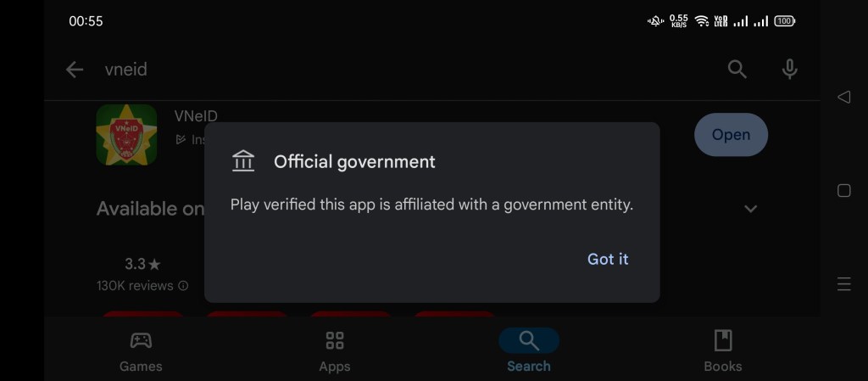The height and width of the screenshot is (381, 868).
Task: Select the Search tab in bottom navigation
Action: [x=528, y=351]
